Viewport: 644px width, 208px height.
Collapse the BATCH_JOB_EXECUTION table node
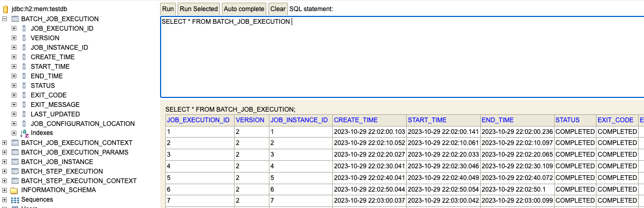pyautogui.click(x=5, y=19)
